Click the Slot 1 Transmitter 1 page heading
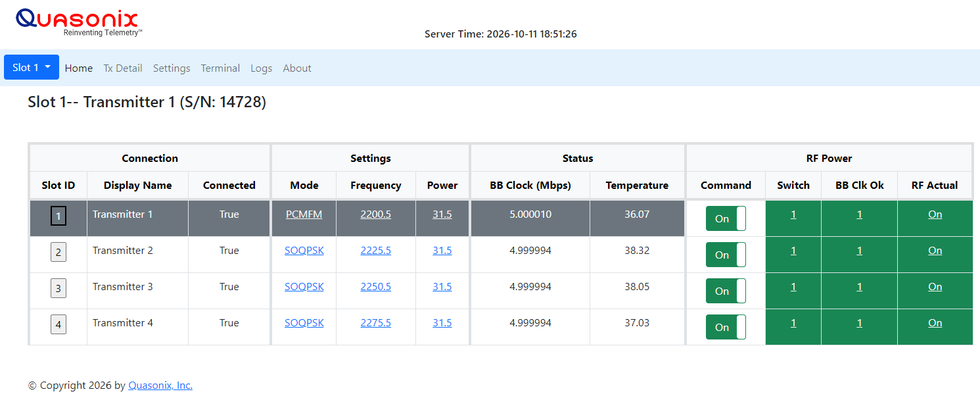 point(147,103)
